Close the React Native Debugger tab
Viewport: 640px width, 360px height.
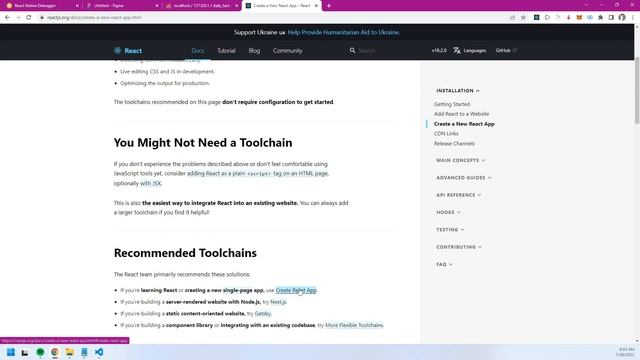point(77,6)
